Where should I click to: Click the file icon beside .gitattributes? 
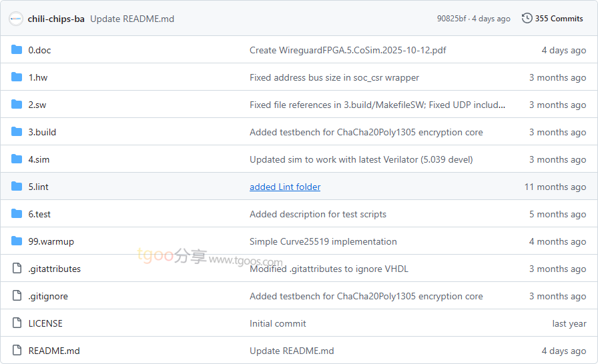(17, 269)
